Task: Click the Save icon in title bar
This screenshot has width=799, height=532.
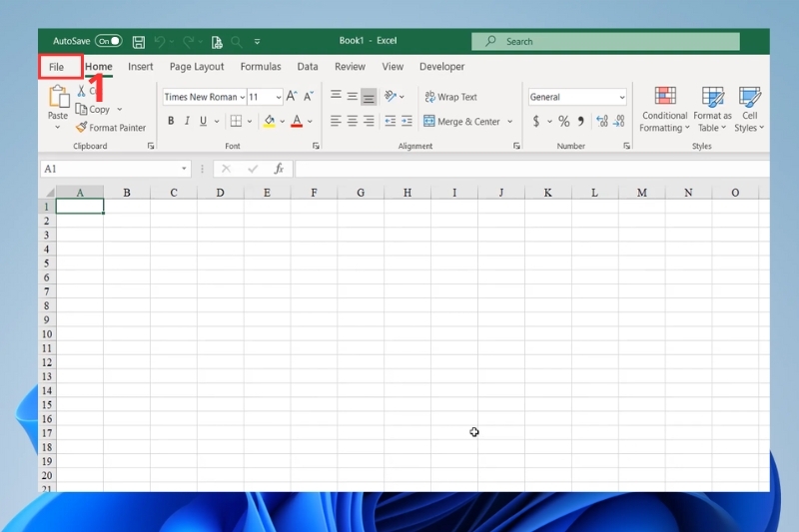Action: (139, 42)
